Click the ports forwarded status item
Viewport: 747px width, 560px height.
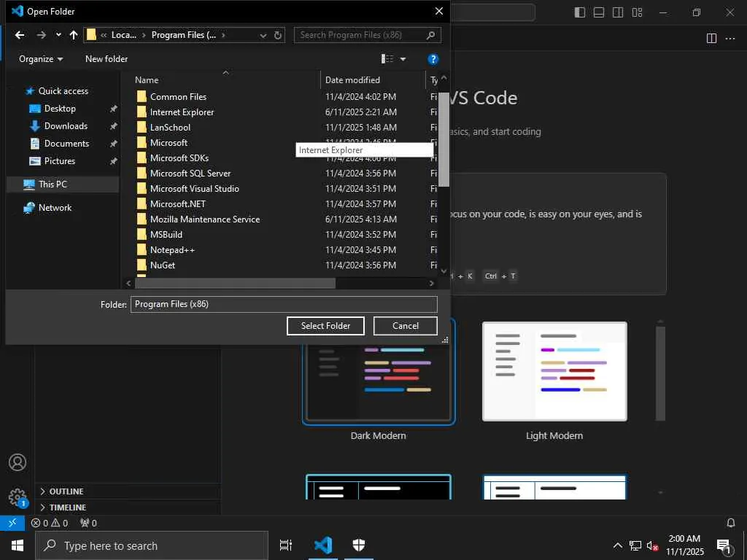point(88,523)
